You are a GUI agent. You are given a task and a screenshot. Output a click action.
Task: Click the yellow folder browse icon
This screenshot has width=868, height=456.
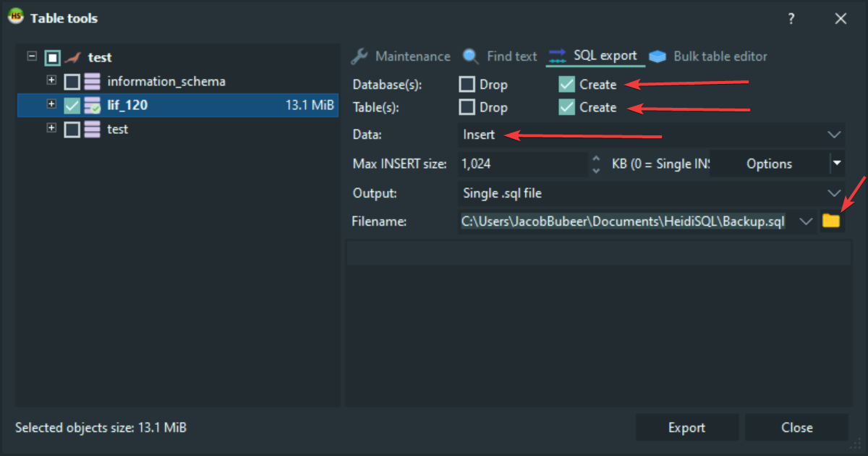830,221
